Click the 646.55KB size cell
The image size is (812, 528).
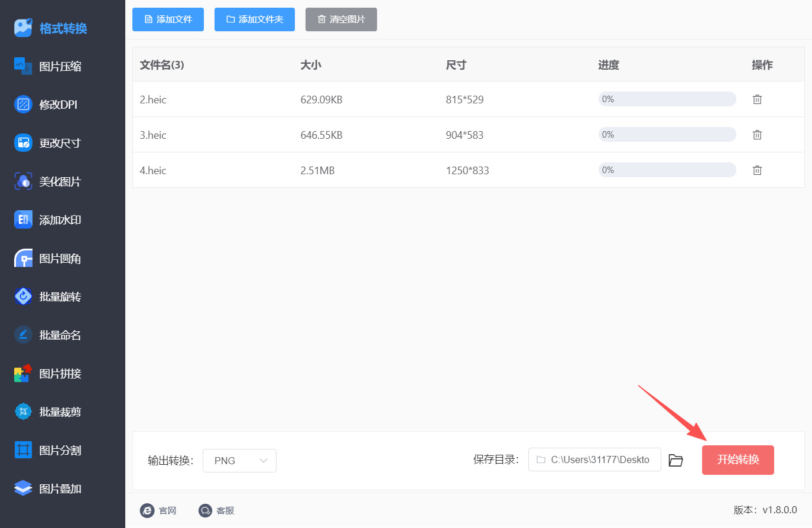[x=321, y=135]
